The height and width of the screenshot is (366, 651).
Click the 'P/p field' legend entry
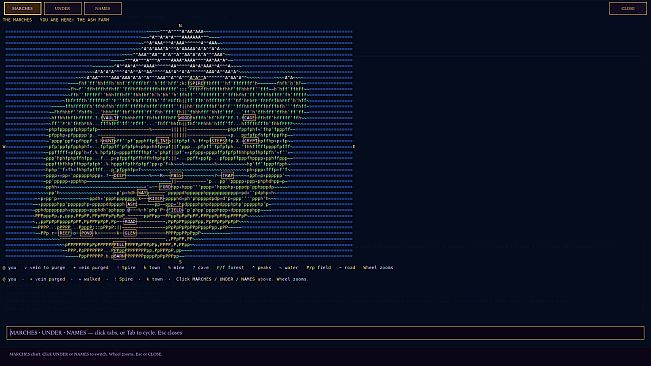click(319, 268)
